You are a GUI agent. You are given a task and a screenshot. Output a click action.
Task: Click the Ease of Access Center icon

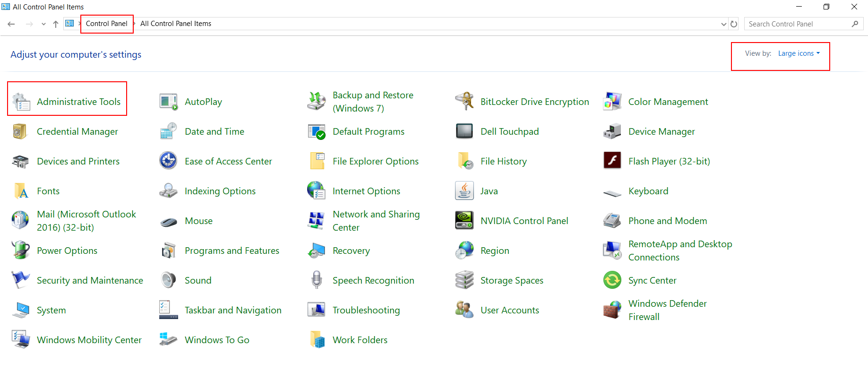click(169, 161)
